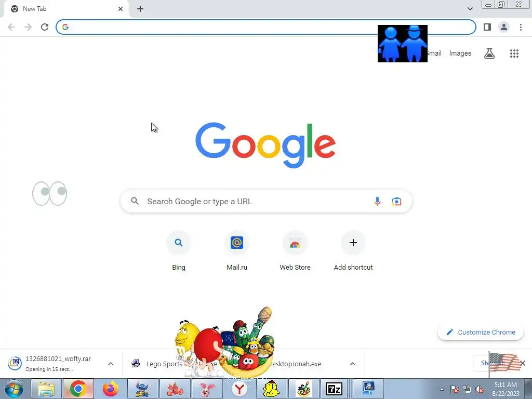Viewport: 532px width, 399px height.
Task: Open Chrome's side panel icon
Action: coord(487,27)
